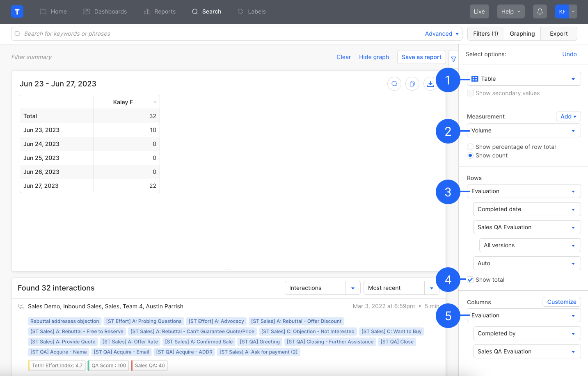The image size is (588, 376).
Task: Click the magnifier icon in graph header
Action: click(394, 84)
